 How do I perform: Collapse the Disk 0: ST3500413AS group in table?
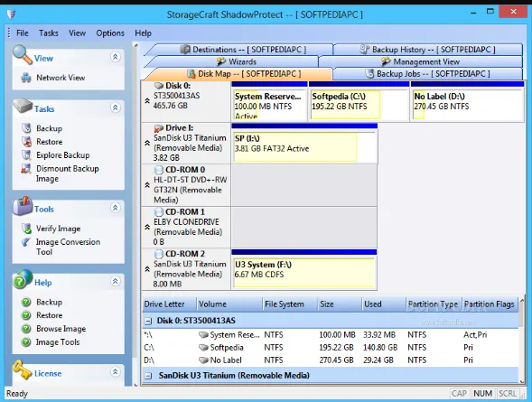pos(148,321)
